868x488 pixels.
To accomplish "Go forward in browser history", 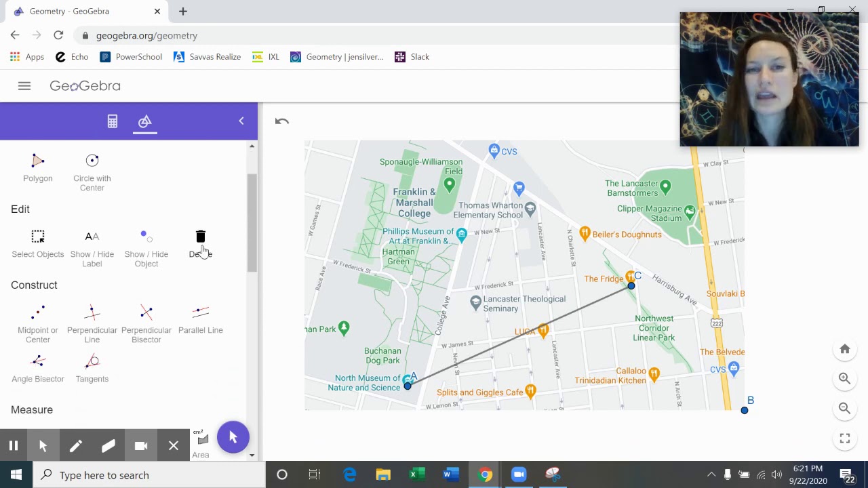I will tap(37, 35).
